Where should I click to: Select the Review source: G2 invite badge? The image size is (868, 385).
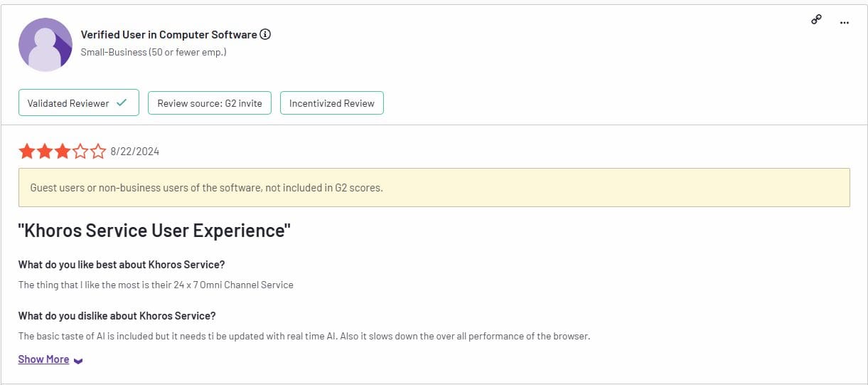coord(210,103)
